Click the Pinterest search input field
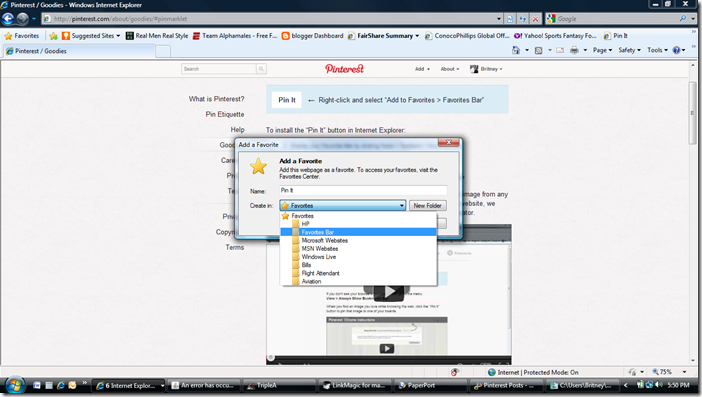The height and width of the screenshot is (397, 702). click(x=218, y=68)
